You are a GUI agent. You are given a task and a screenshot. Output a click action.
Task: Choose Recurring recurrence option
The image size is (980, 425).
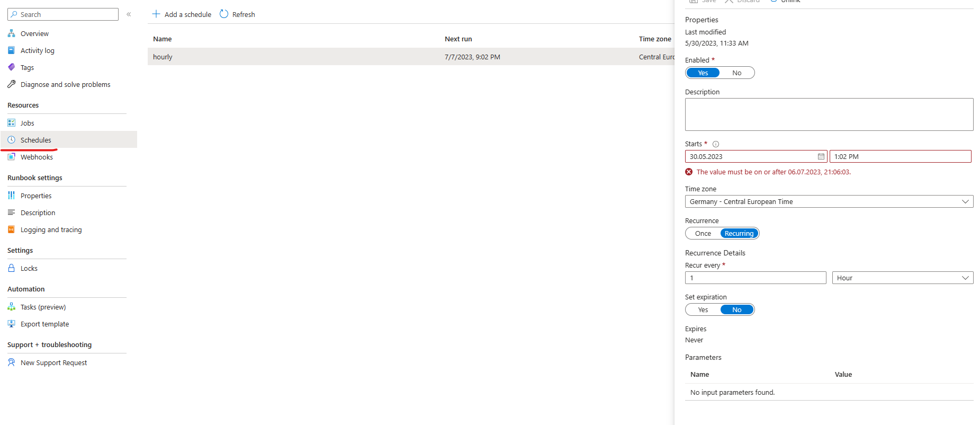739,233
